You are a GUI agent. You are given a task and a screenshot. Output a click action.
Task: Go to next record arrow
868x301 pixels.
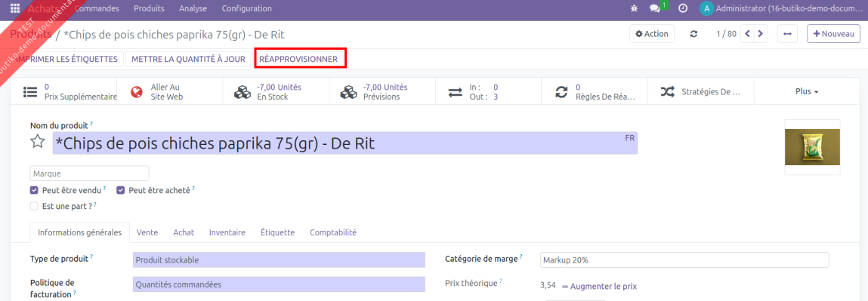761,34
